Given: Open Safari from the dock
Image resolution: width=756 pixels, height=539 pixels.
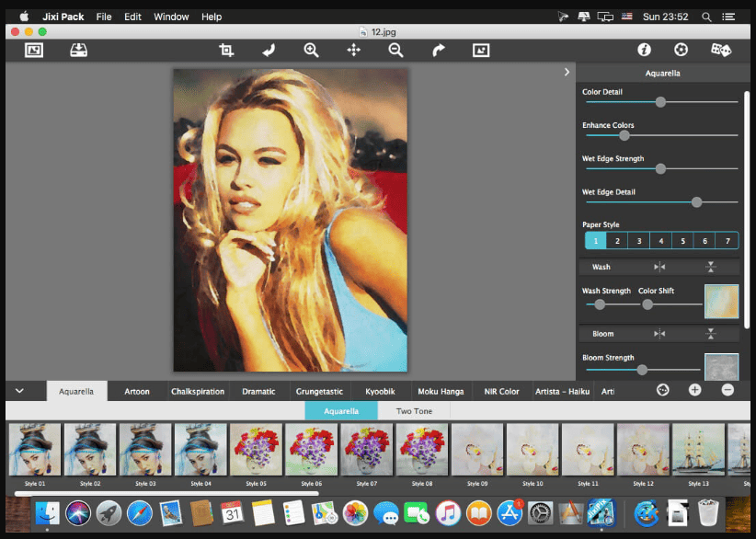Looking at the screenshot, I should tap(140, 513).
